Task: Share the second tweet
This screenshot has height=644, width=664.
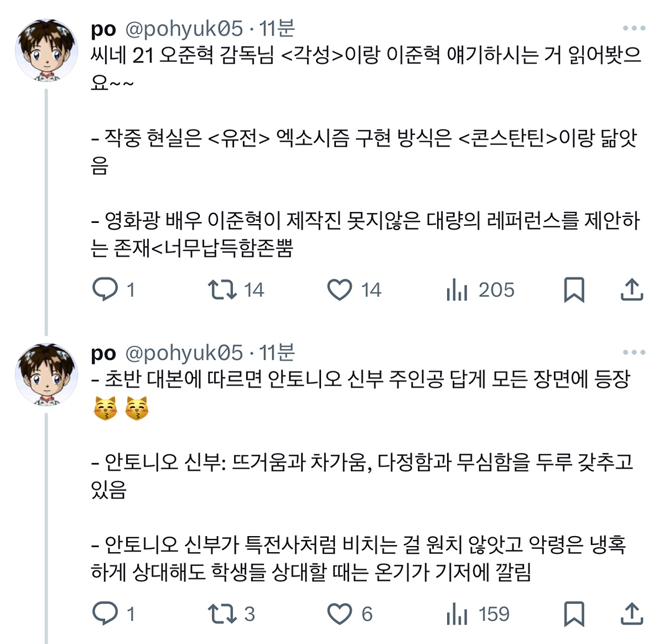Action: coord(631,614)
